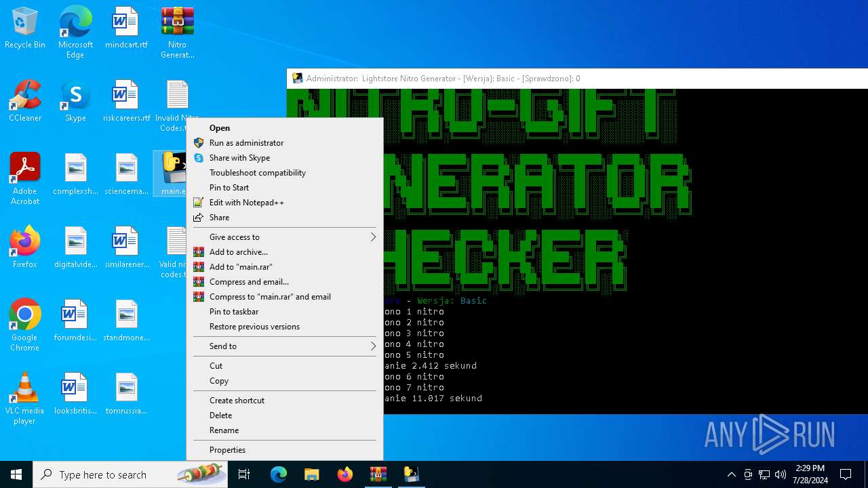Image resolution: width=868 pixels, height=488 pixels.
Task: Open Adobe Acrobat desktop shortcut
Action: [25, 179]
